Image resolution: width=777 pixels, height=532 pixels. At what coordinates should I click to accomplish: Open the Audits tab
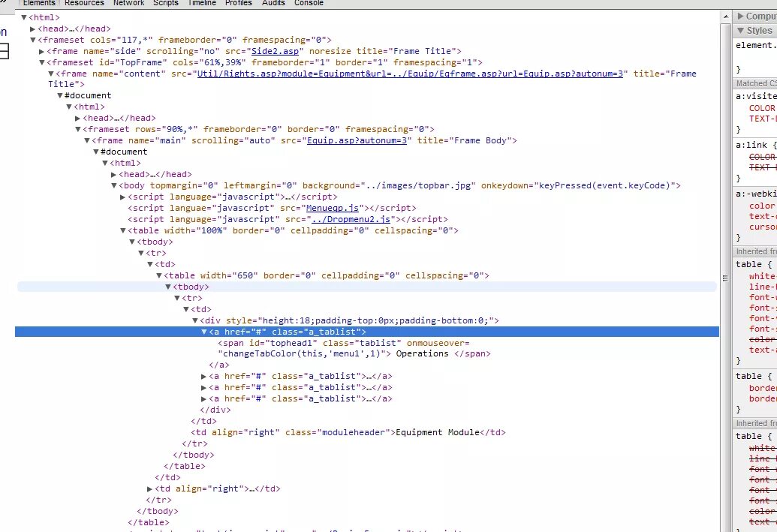273,3
